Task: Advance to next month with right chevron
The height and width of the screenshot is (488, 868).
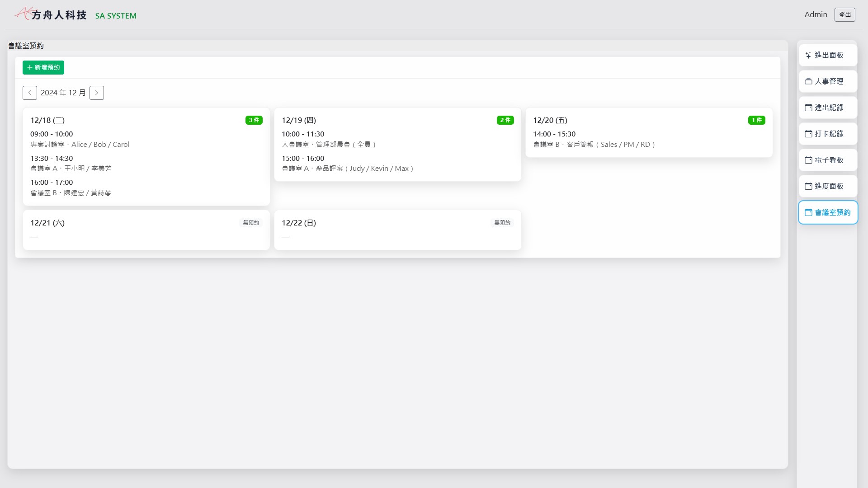Action: coord(97,93)
